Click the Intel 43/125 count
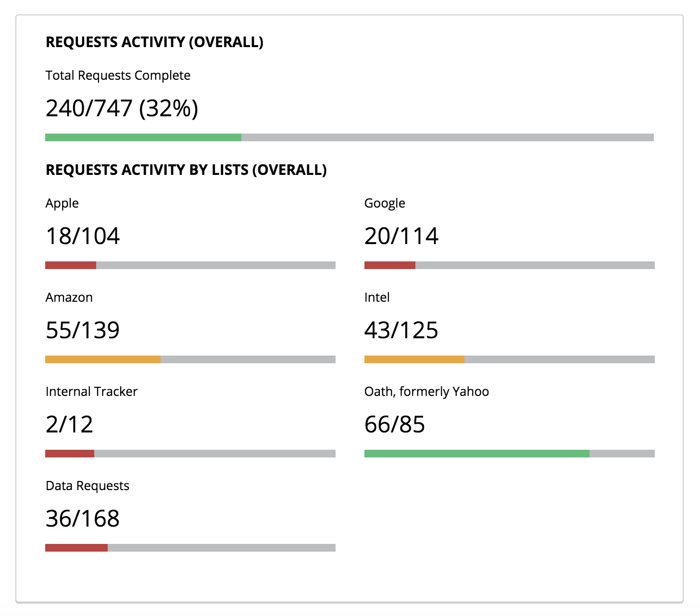The height and width of the screenshot is (616, 700). [x=401, y=330]
